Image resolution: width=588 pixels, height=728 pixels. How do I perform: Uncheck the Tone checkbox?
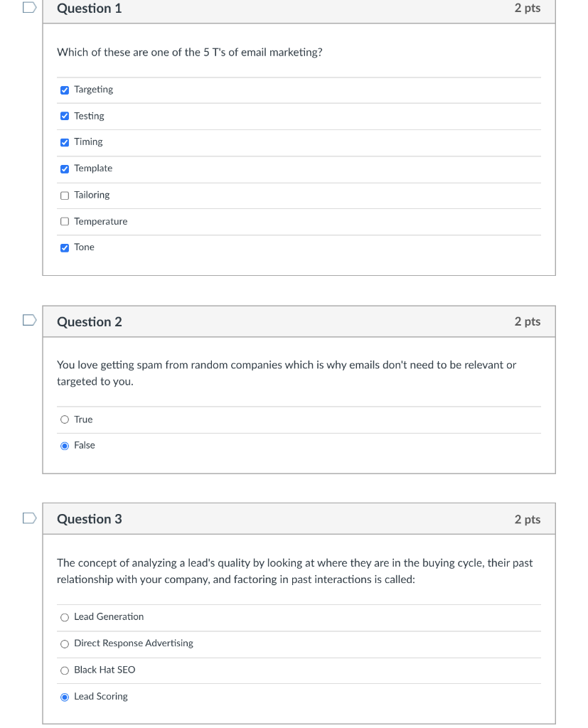coord(65,247)
